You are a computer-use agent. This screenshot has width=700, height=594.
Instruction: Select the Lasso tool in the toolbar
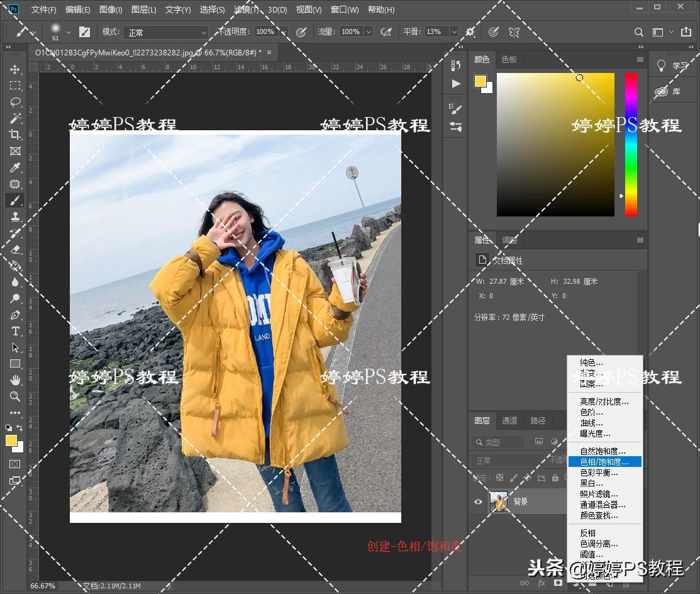pos(15,102)
